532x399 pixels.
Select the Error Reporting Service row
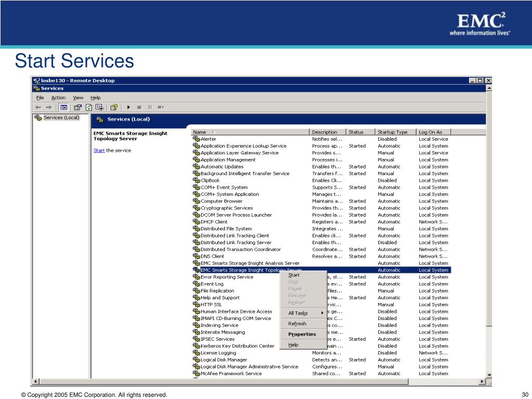point(321,277)
